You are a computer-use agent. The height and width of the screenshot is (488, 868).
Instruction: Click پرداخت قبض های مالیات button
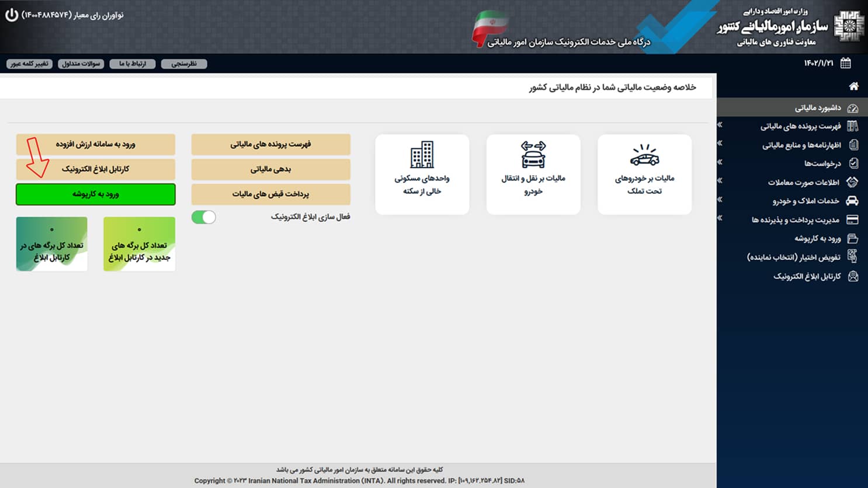coord(271,194)
